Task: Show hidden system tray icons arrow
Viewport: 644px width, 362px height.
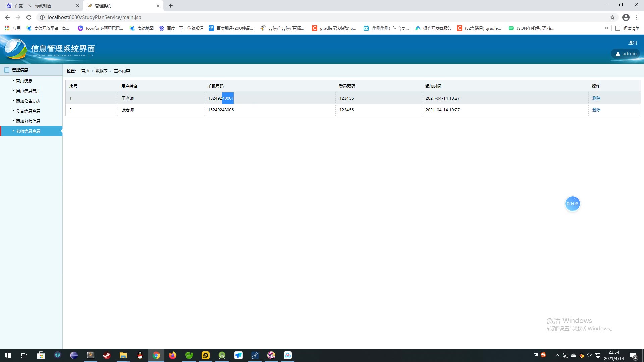Action: point(557,355)
